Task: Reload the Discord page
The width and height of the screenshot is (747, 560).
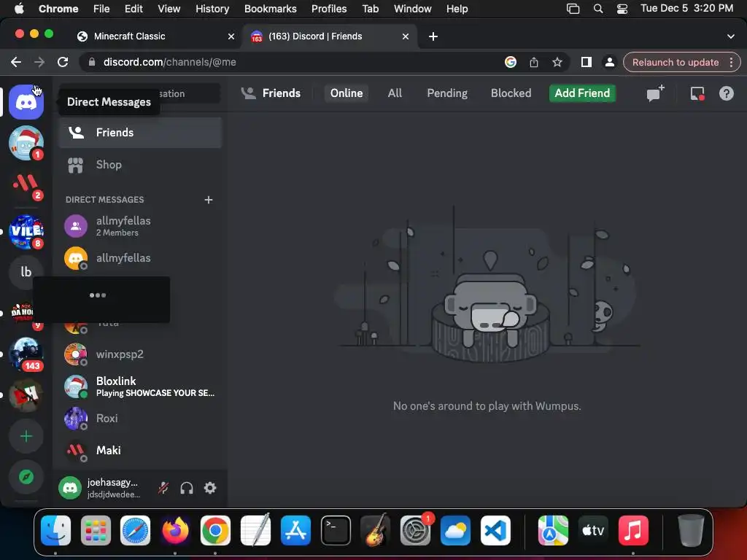Action: [63, 62]
